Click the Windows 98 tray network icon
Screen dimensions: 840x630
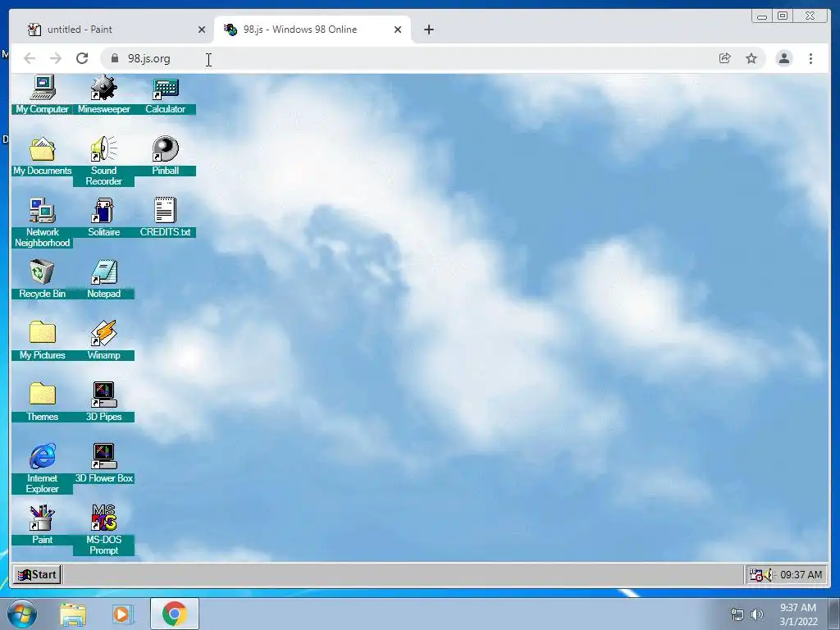point(756,575)
